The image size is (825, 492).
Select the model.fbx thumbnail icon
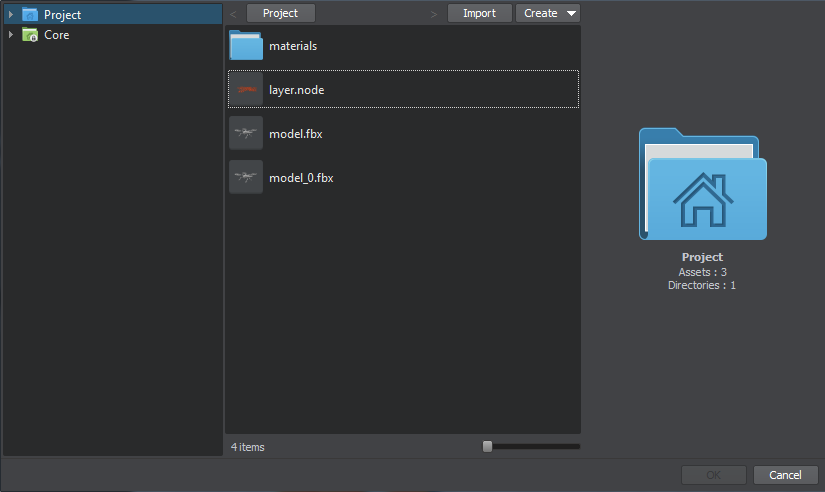[245, 133]
